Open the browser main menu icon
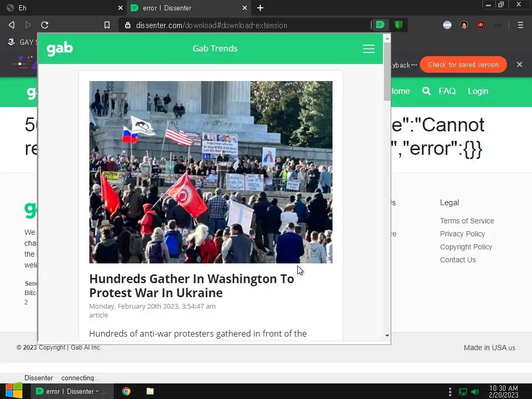The width and height of the screenshot is (532, 399). pyautogui.click(x=520, y=25)
